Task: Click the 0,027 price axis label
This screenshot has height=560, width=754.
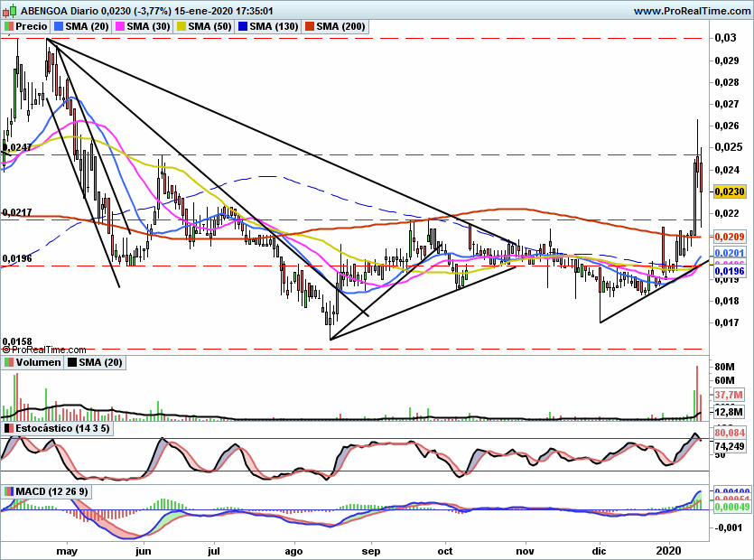Action: pos(727,104)
